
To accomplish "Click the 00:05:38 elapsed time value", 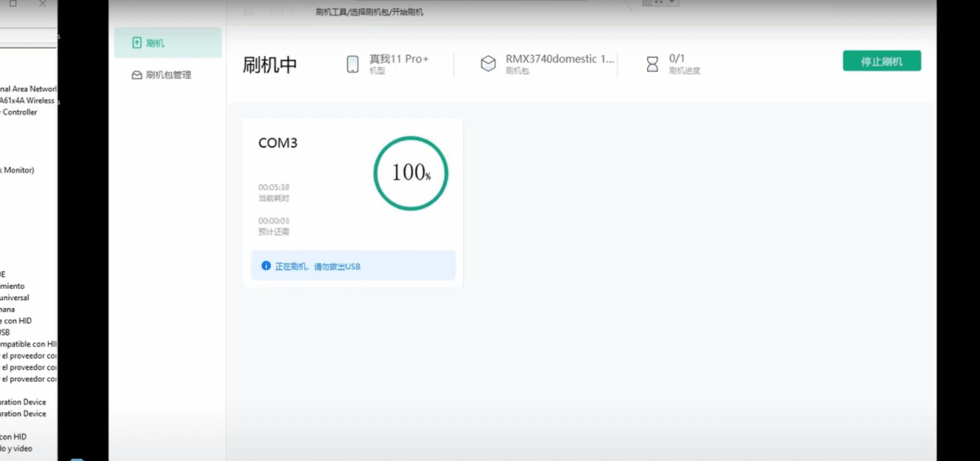I will point(273,187).
